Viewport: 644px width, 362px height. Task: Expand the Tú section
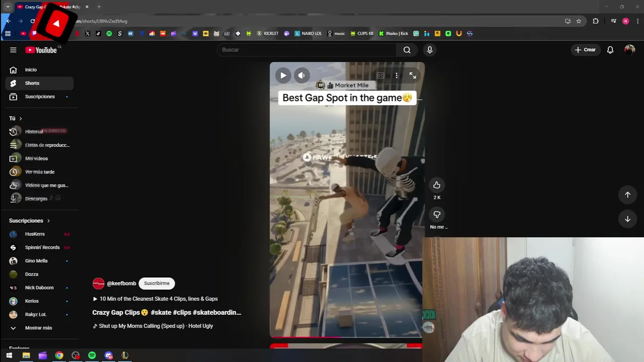pos(16,118)
